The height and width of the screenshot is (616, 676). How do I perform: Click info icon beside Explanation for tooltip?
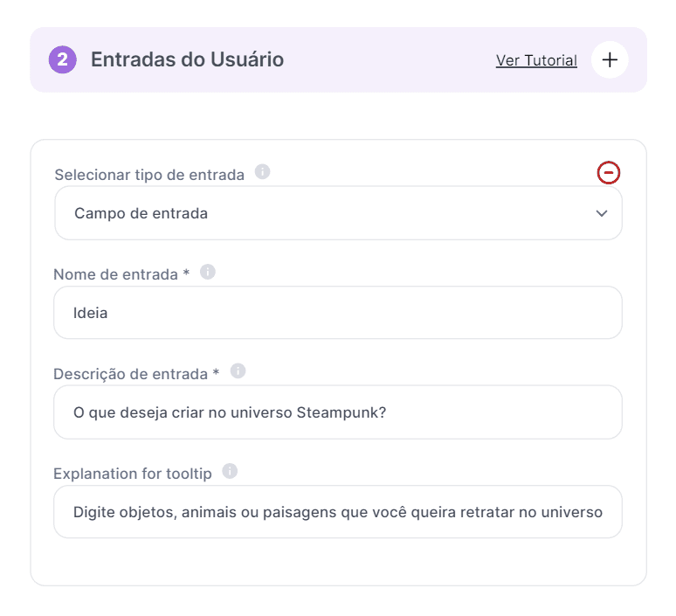230,472
